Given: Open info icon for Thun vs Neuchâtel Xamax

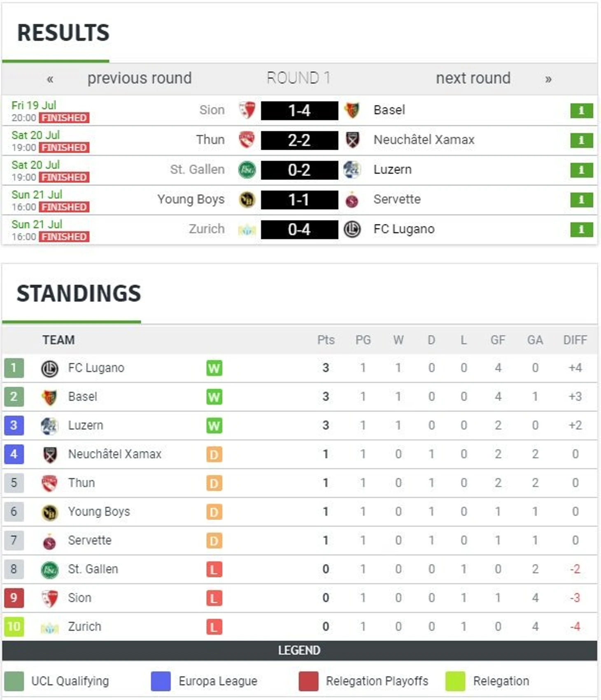Looking at the screenshot, I should 581,140.
